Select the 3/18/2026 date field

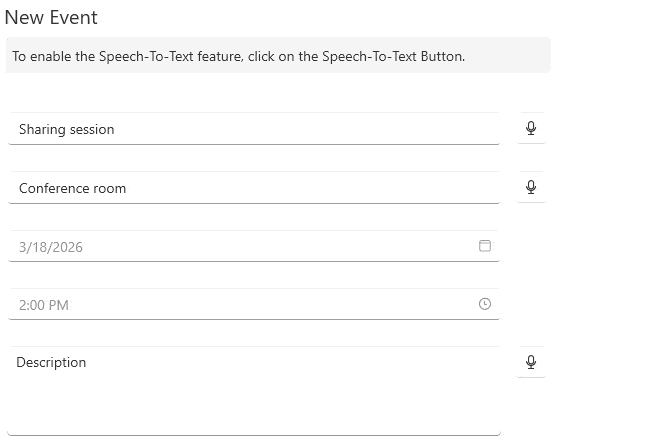click(254, 246)
